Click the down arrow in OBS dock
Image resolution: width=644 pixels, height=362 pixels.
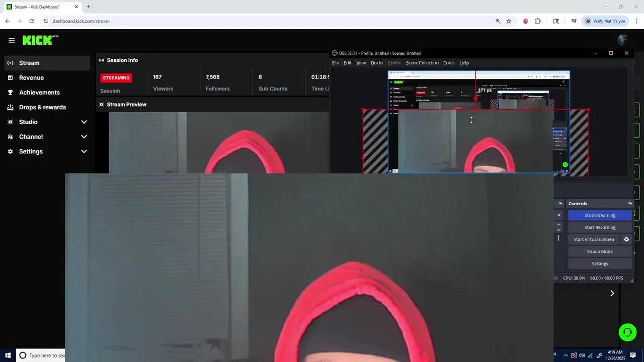558,230
